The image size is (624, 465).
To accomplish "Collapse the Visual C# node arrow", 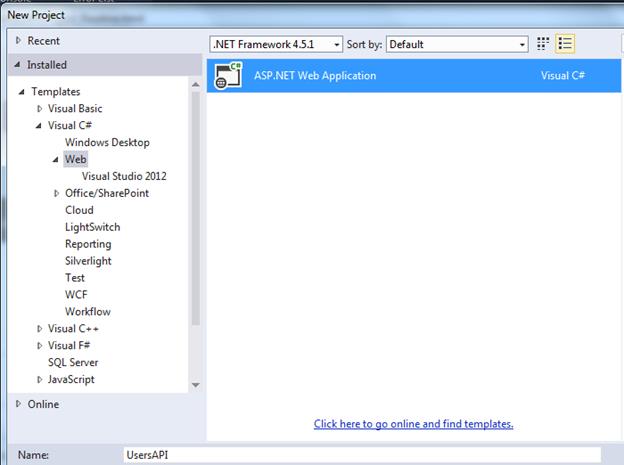I will pyautogui.click(x=38, y=126).
